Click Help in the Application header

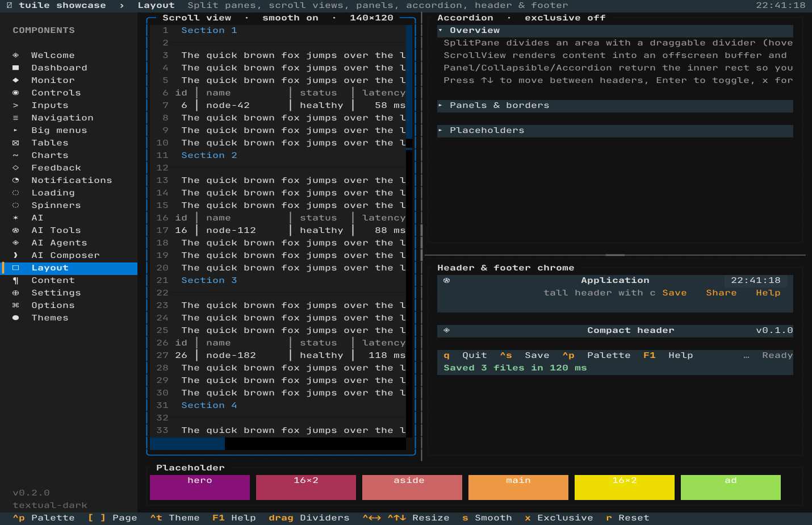(768, 293)
